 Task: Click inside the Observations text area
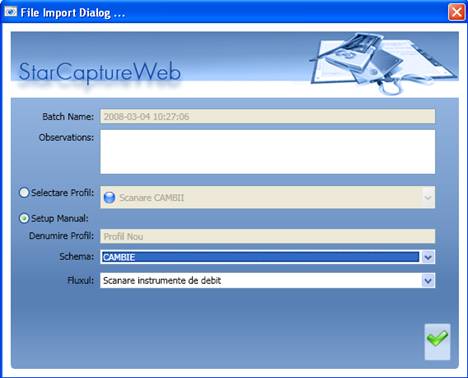pyautogui.click(x=268, y=152)
